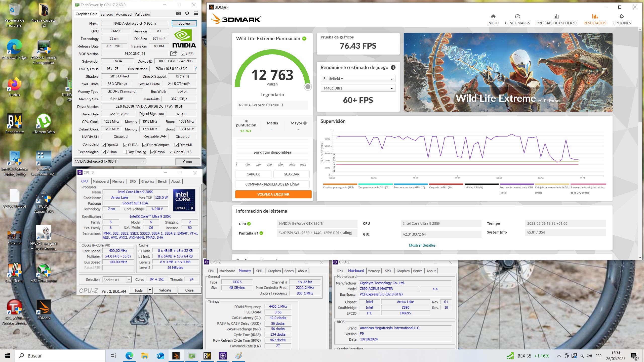
Task: Open SPD tab in CPU-Z Memory window
Action: (x=259, y=271)
